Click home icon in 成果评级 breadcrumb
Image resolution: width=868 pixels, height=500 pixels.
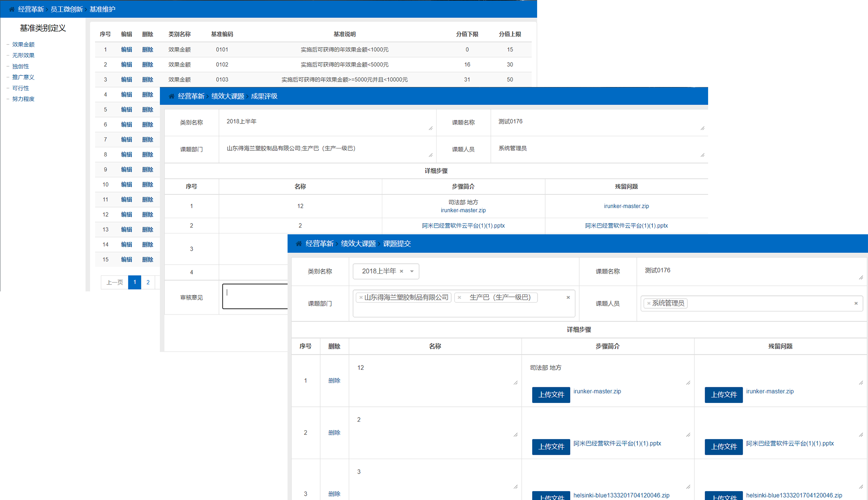(x=172, y=96)
